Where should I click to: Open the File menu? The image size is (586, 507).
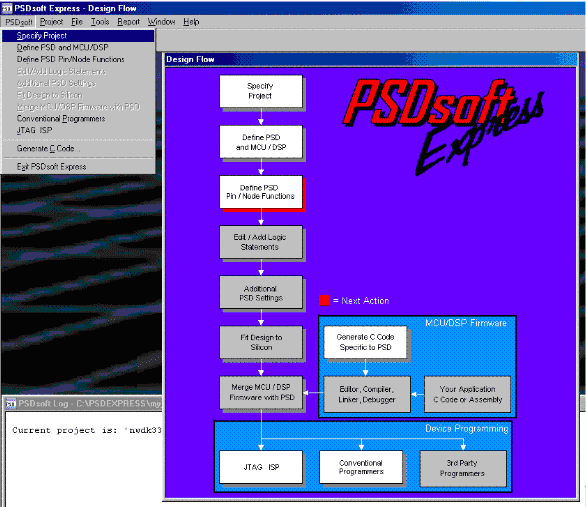77,22
